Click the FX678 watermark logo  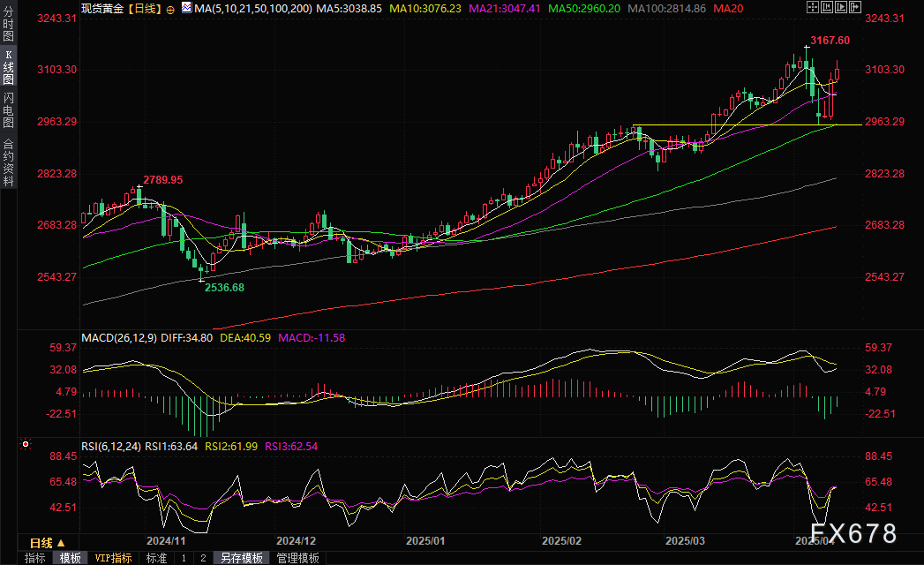pos(853,534)
